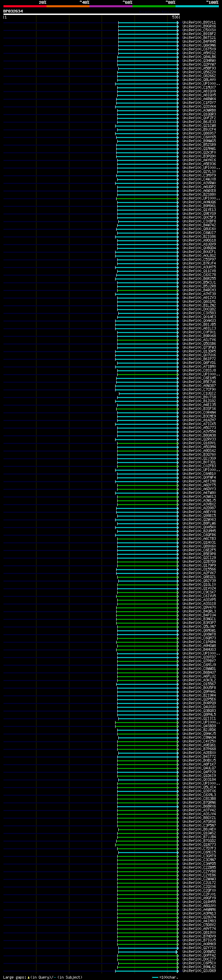222x980 pixels.
Task: Select hit UniRef100_Q179P9
Action: coord(199,565)
